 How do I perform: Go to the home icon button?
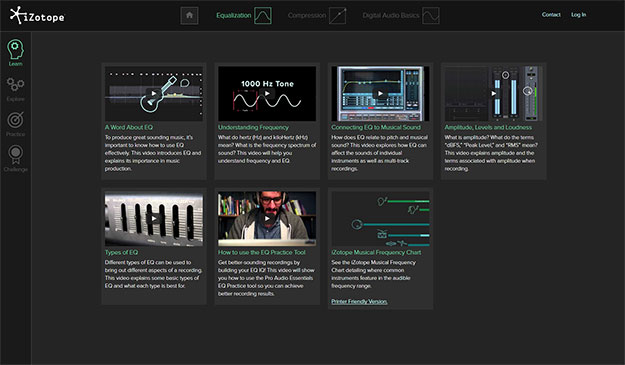pos(189,16)
